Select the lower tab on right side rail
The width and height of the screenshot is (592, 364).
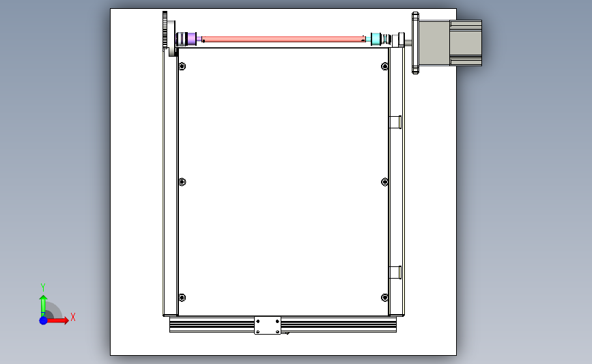click(395, 272)
